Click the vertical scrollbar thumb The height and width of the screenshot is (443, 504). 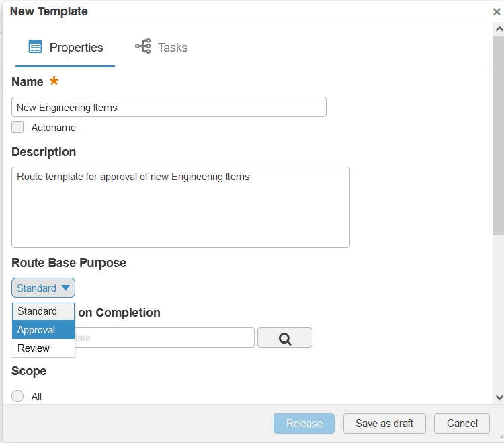499,134
